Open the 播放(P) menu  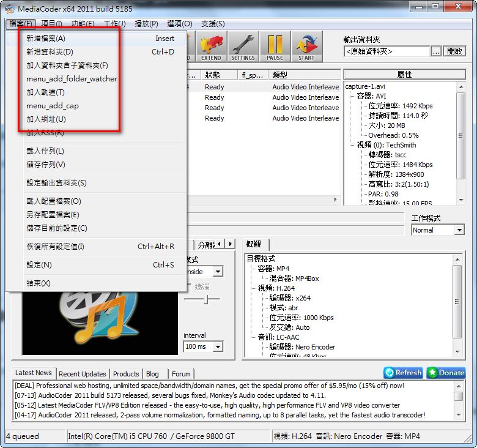click(146, 23)
